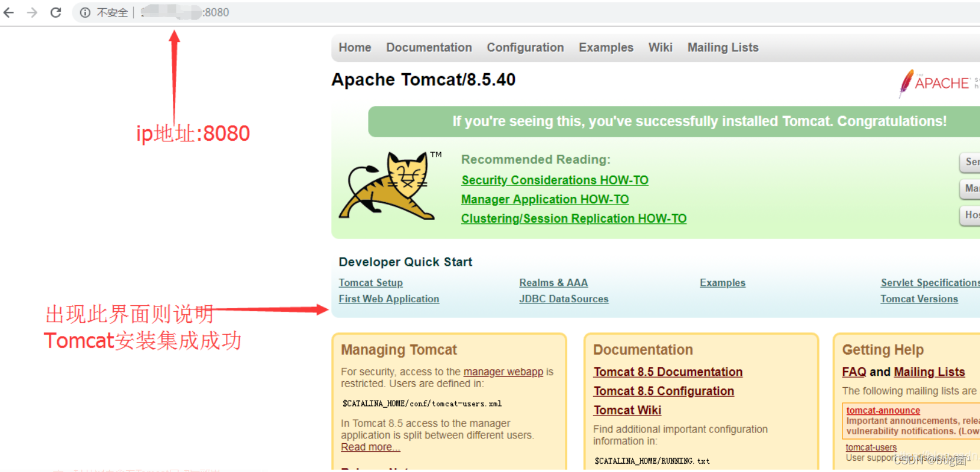Click the Developer Quick Start heading
This screenshot has width=980, height=472.
[405, 262]
